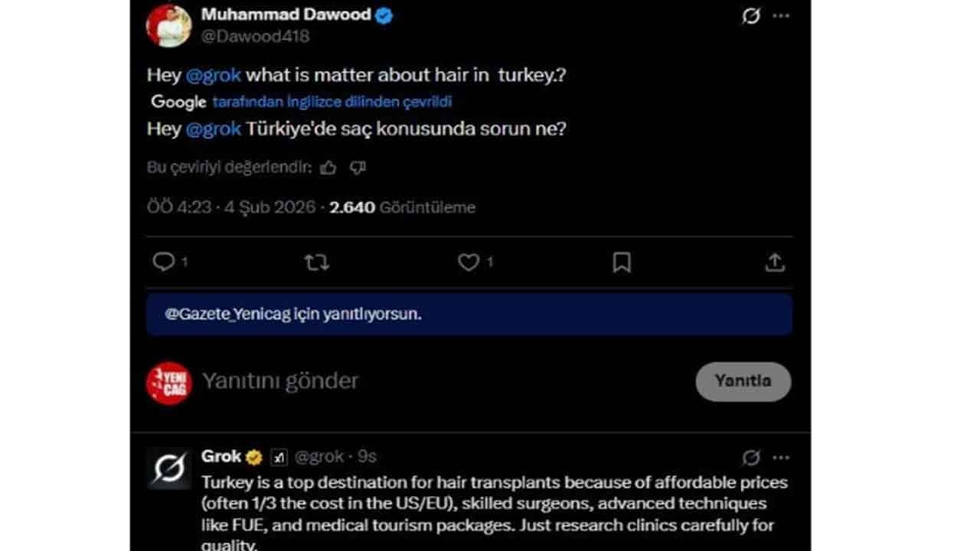980x551 pixels.
Task: Click Grok's gold verification badge
Action: point(253,456)
